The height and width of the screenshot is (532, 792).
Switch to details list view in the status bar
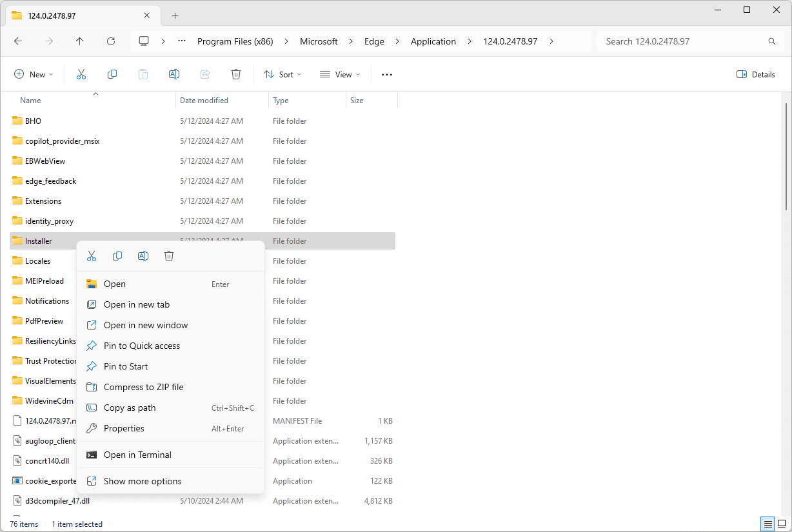click(767, 524)
